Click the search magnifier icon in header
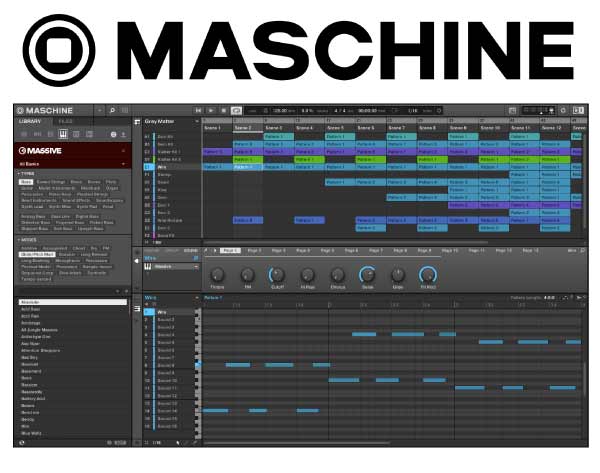Screen dimensions: 600x473 (x=112, y=111)
